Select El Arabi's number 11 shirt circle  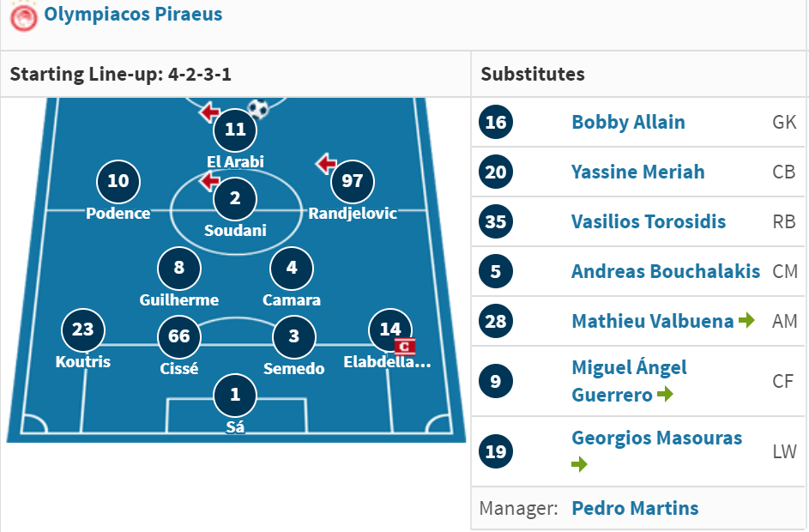(235, 130)
